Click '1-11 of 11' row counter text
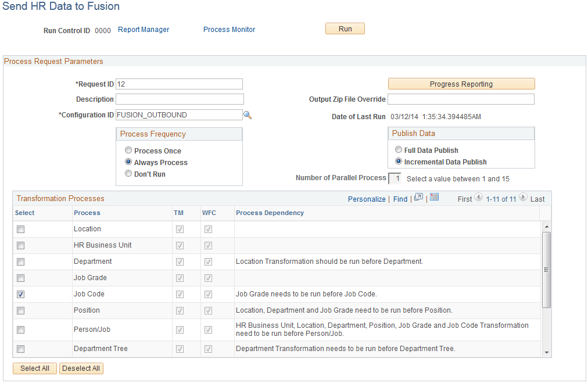588x383 pixels. 501,199
